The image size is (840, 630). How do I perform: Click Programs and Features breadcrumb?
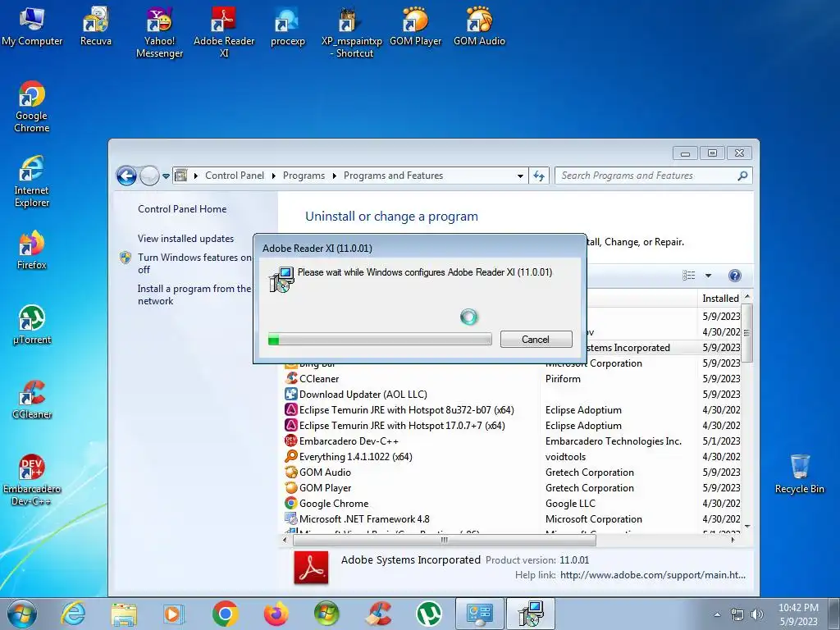pyautogui.click(x=393, y=176)
